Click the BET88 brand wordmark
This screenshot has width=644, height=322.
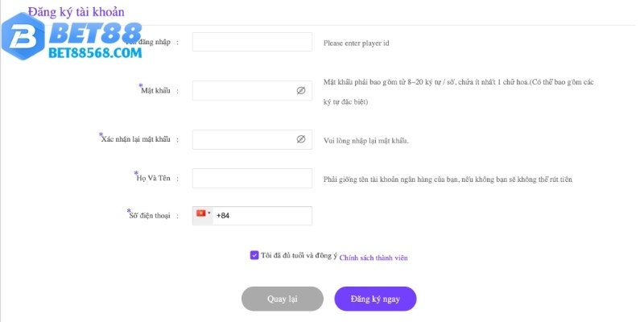[95, 32]
